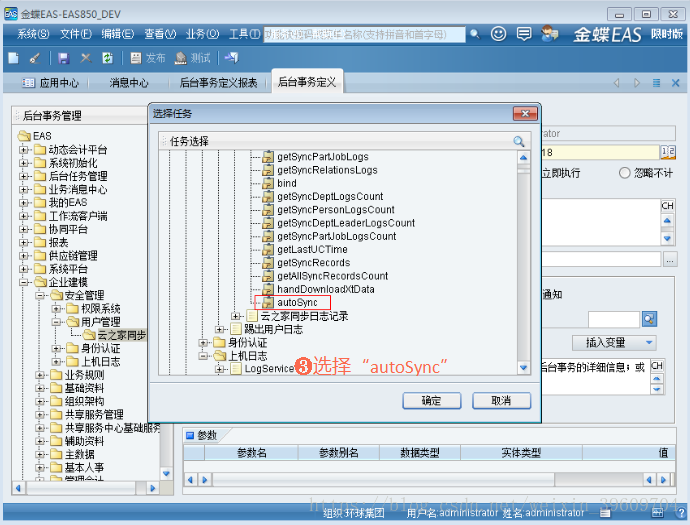Click the Delete X toolbar icon
The image size is (690, 525).
[86, 58]
